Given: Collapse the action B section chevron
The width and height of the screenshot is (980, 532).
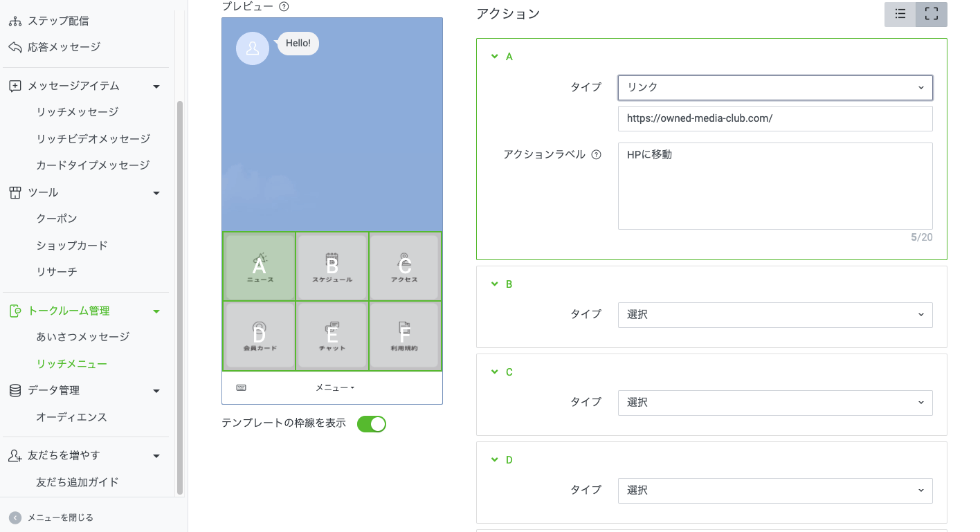Looking at the screenshot, I should pos(494,284).
